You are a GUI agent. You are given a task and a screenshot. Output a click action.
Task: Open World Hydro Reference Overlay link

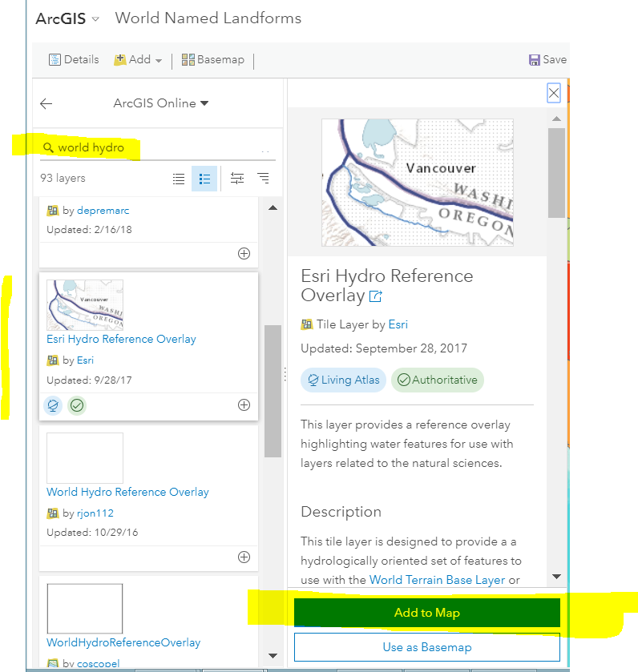coord(127,492)
